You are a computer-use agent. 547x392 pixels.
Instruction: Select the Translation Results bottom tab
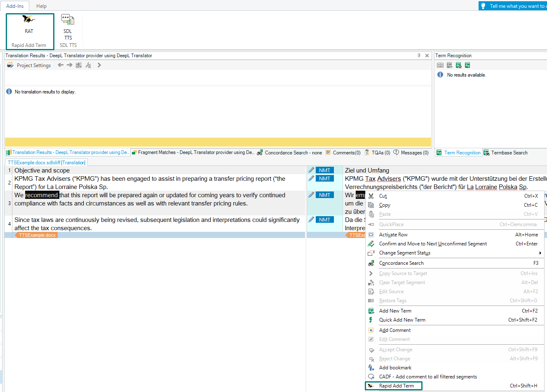68,152
